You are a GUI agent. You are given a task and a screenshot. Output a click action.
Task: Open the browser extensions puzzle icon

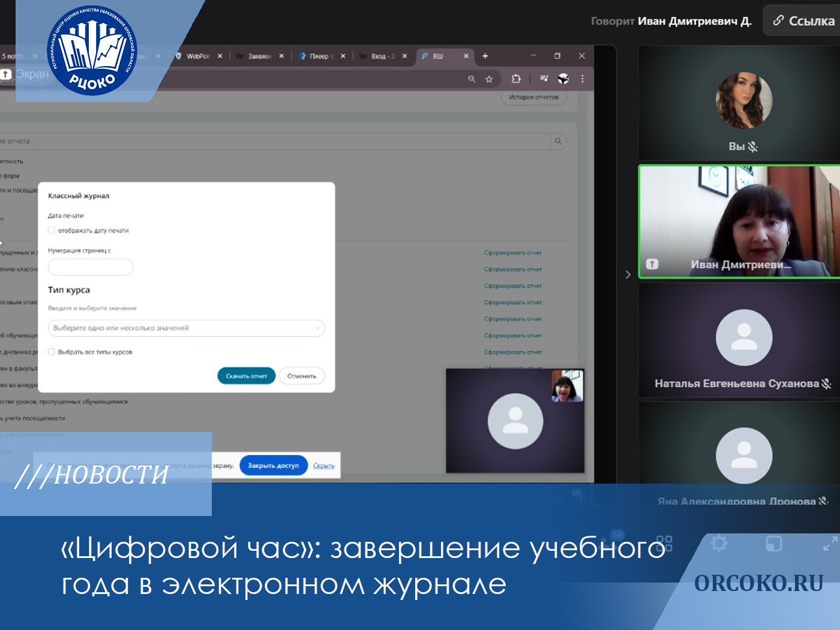click(x=515, y=79)
